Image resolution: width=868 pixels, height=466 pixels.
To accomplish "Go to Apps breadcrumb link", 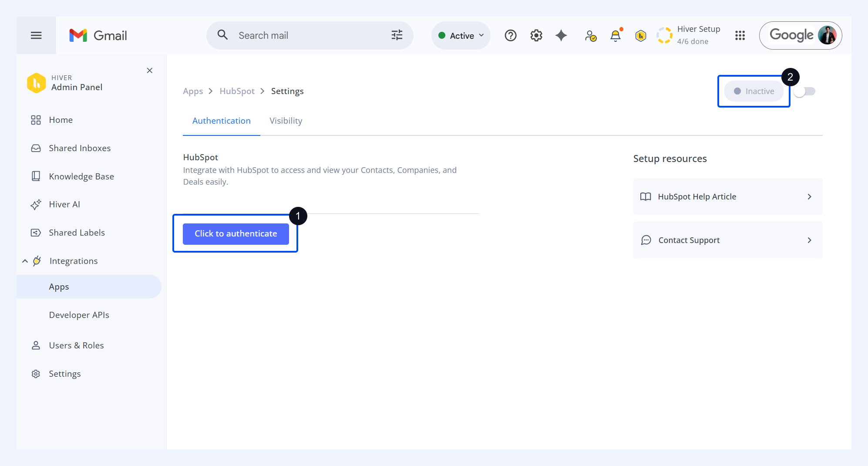I will coord(193,91).
